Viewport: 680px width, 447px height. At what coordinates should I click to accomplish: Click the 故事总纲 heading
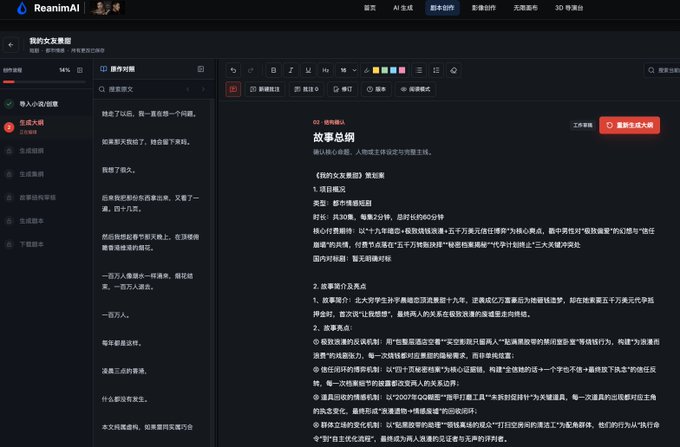[x=333, y=137]
